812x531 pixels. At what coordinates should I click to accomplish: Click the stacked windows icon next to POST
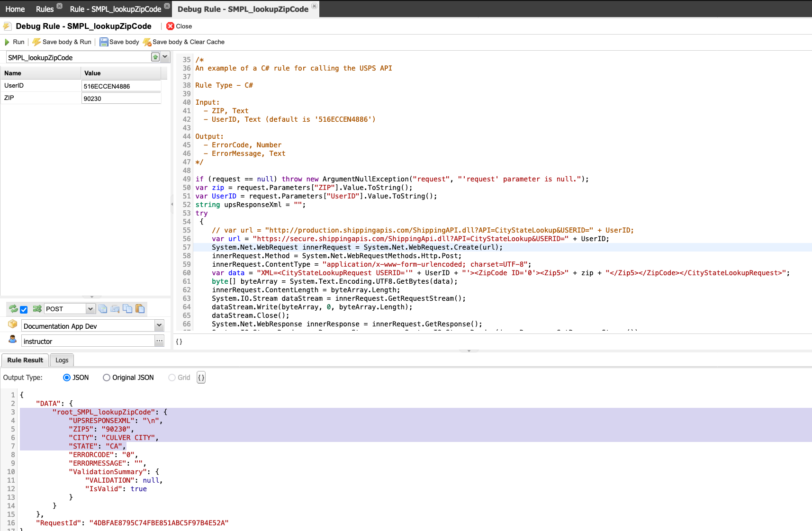(103, 309)
